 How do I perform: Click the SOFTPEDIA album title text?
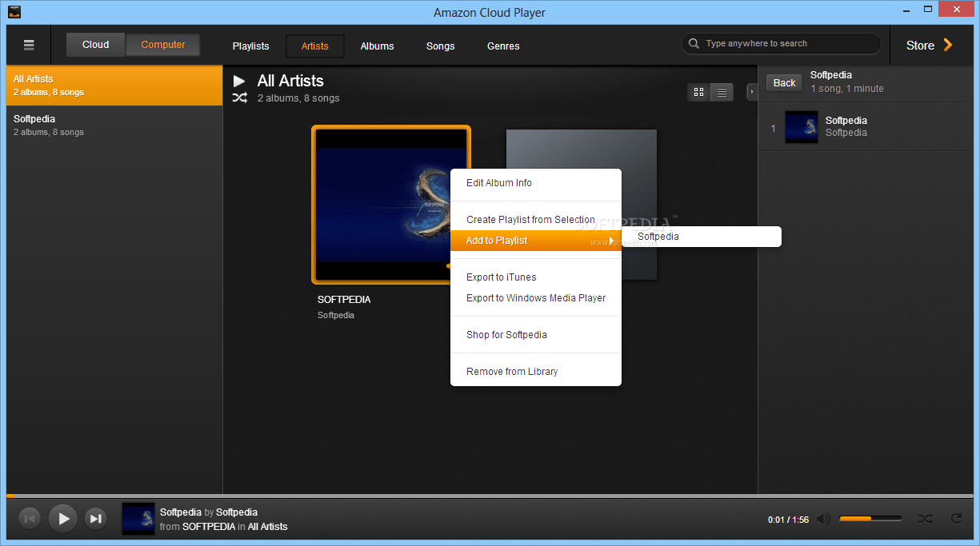344,300
